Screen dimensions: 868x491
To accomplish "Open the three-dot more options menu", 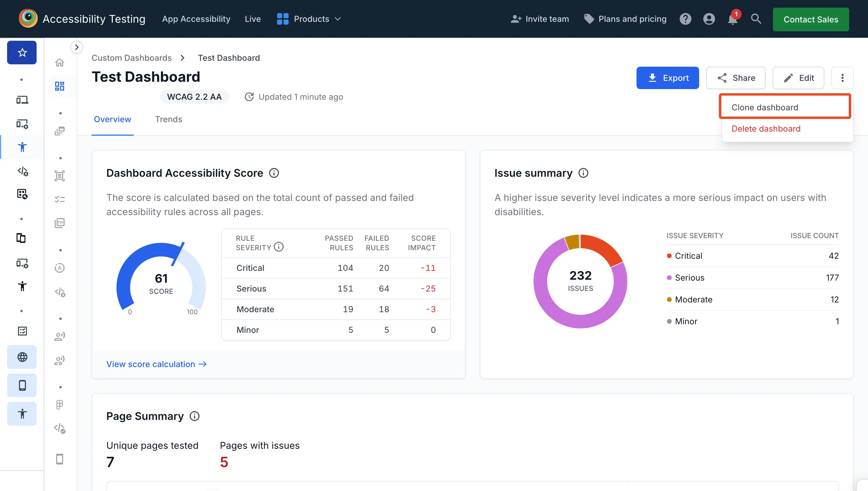I will coord(842,78).
